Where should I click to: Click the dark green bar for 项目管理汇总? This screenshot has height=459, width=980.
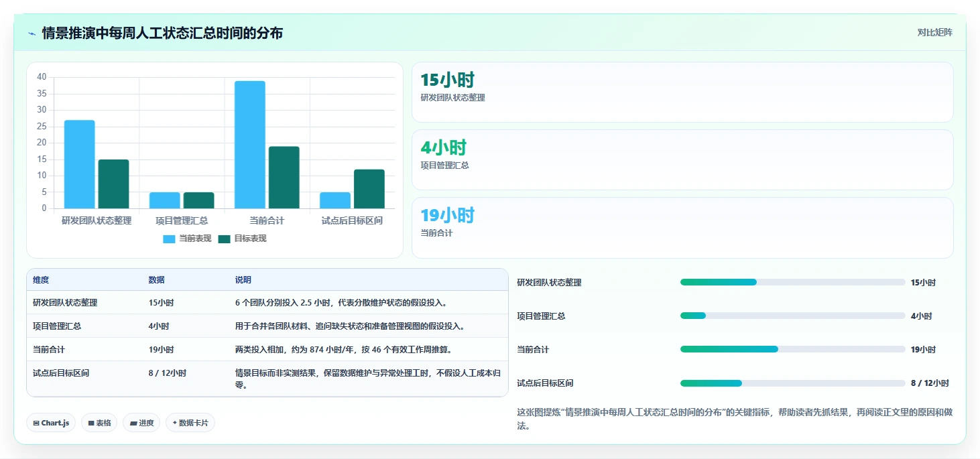tap(199, 200)
